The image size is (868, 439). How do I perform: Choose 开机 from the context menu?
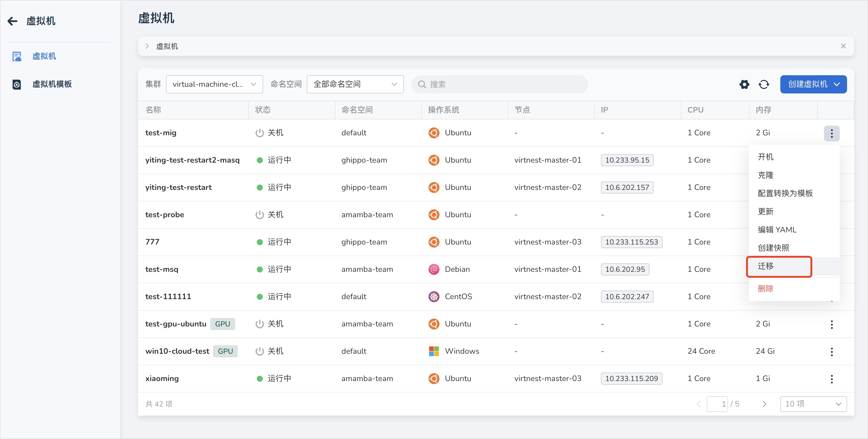(794, 157)
